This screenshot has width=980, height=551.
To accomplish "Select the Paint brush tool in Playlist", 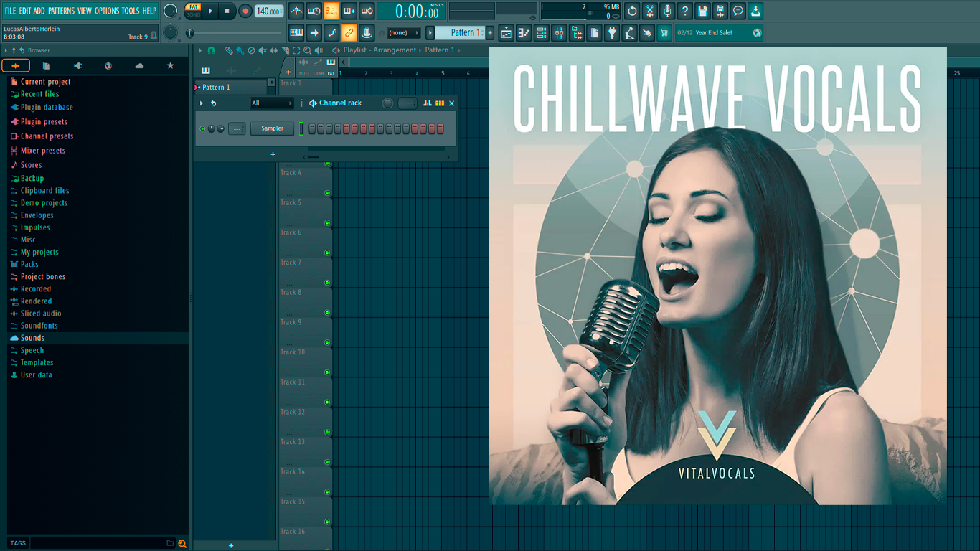I will (x=240, y=51).
